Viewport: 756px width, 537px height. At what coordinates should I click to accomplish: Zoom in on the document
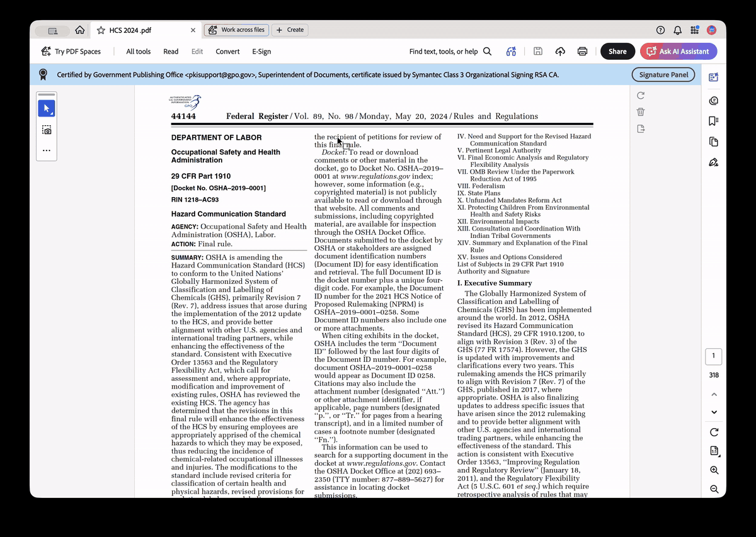714,470
